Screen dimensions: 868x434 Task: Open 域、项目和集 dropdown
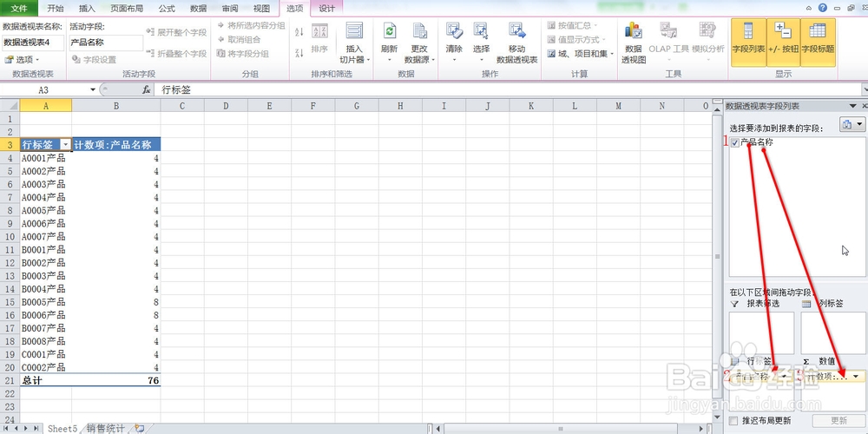[x=580, y=54]
